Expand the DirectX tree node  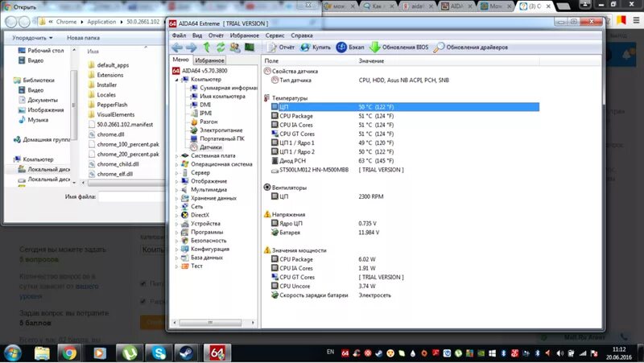pos(177,215)
